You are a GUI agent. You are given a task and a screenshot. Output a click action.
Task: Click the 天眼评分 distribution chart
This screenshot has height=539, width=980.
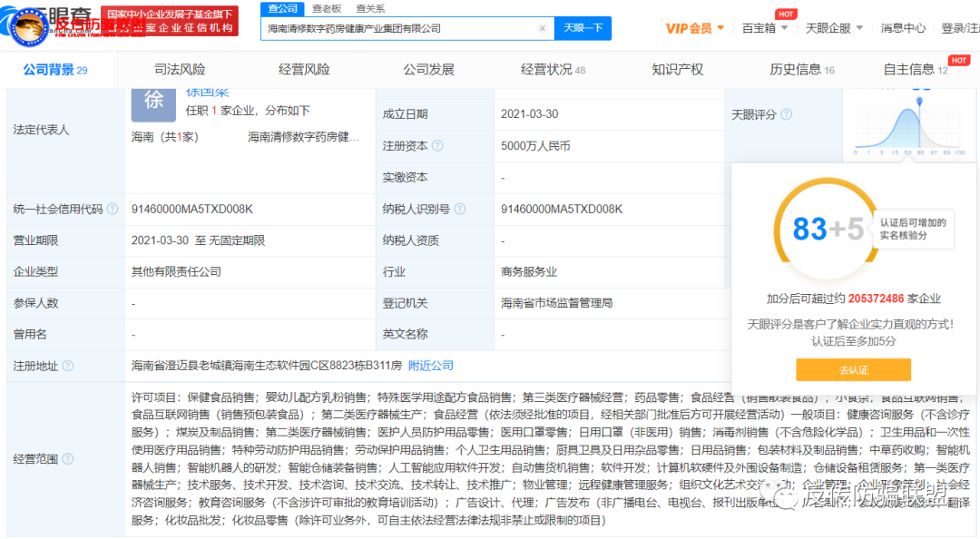909,125
